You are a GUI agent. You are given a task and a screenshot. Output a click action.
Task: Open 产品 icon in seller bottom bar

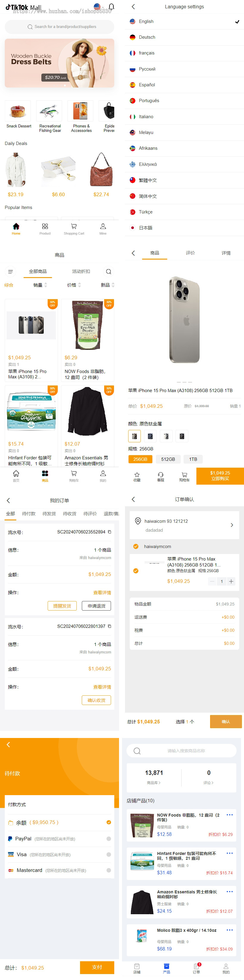tap(166, 966)
